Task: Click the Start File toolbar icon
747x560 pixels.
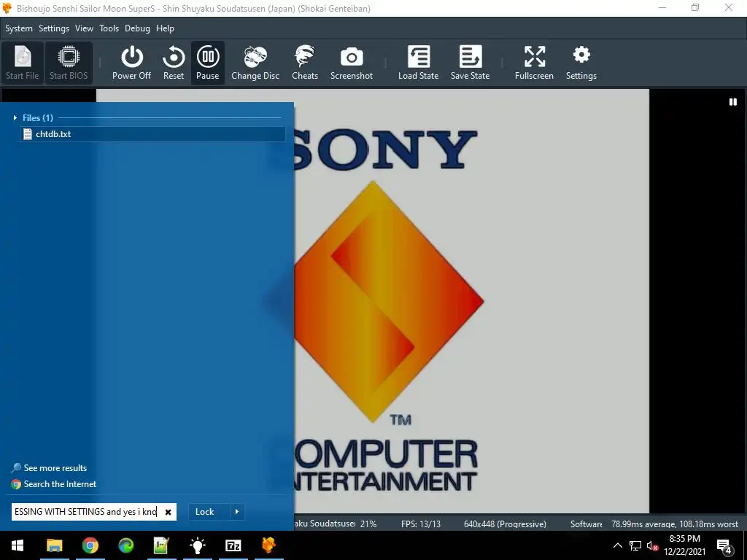Action: point(23,63)
